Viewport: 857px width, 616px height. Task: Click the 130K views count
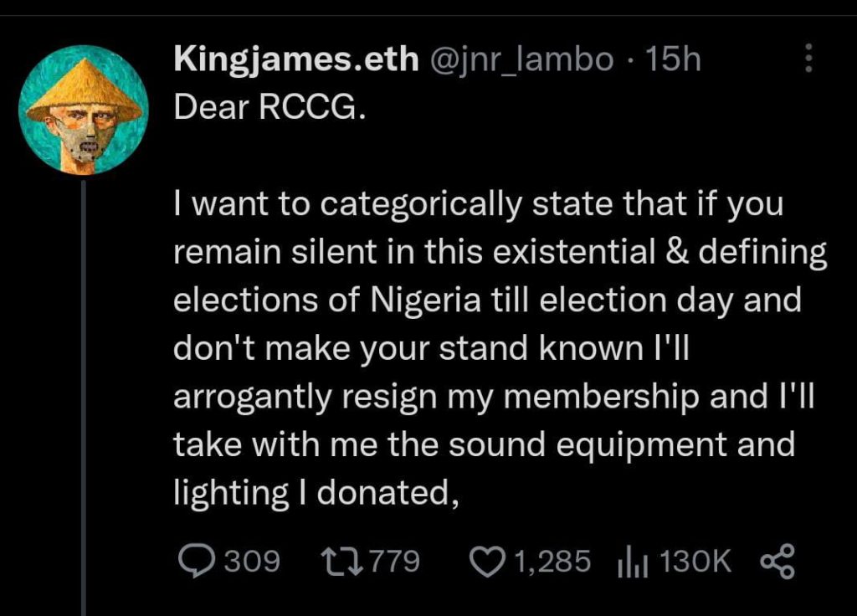pos(695,562)
